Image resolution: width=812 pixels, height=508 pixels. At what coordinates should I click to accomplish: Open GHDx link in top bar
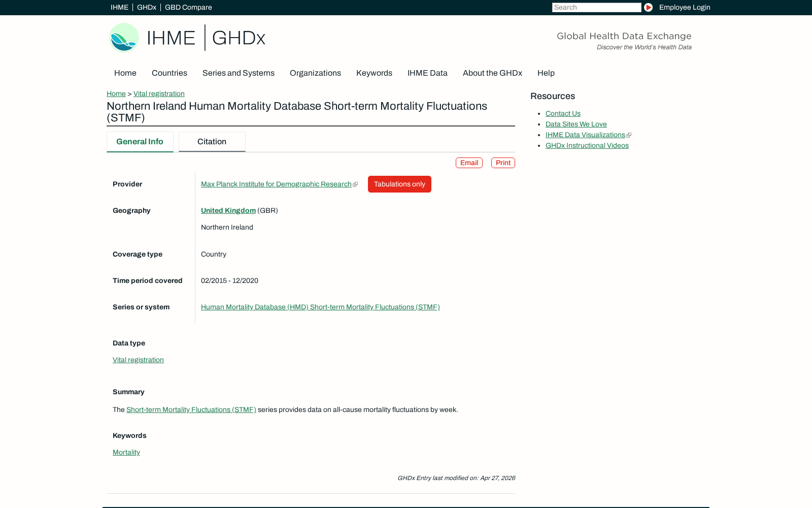click(x=147, y=7)
